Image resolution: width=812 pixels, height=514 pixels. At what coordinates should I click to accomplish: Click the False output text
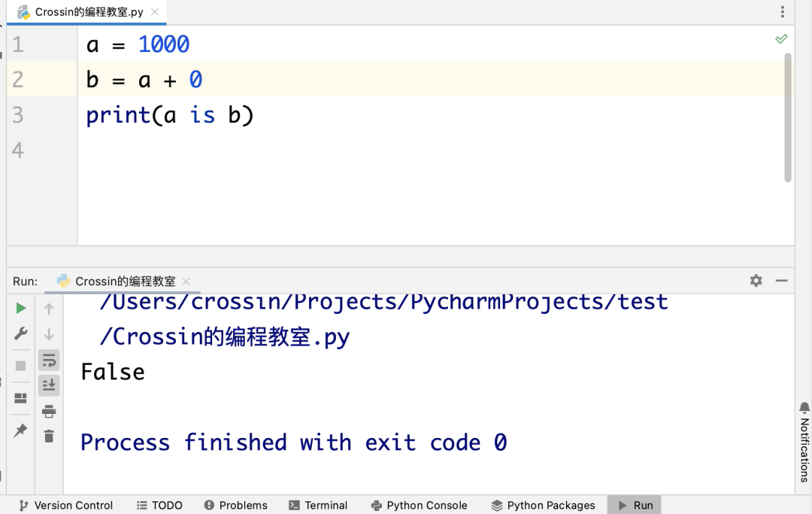(113, 372)
